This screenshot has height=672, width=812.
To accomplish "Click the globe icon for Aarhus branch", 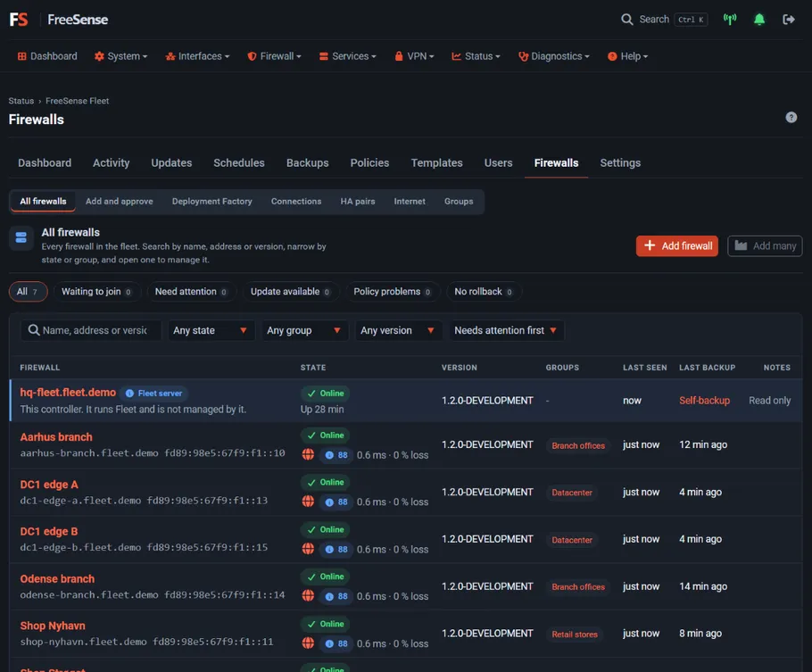I will 308,455.
